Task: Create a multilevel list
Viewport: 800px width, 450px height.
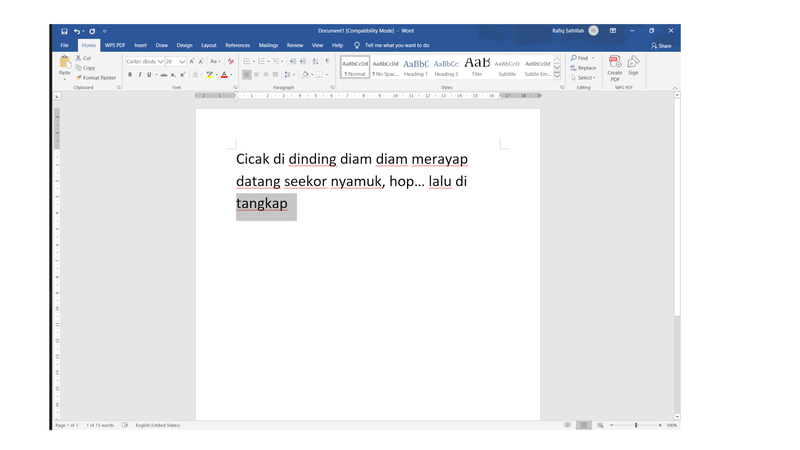Action: [276, 61]
